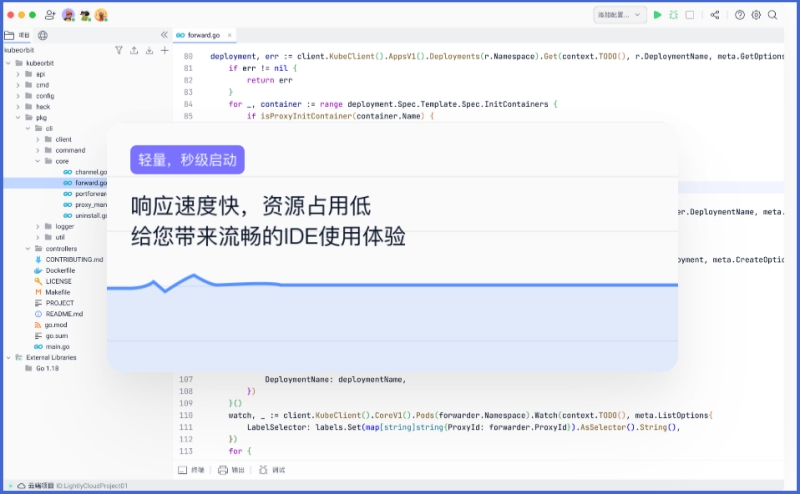Click the add collaborator icon
Screen dimensions: 800x494
coord(50,15)
